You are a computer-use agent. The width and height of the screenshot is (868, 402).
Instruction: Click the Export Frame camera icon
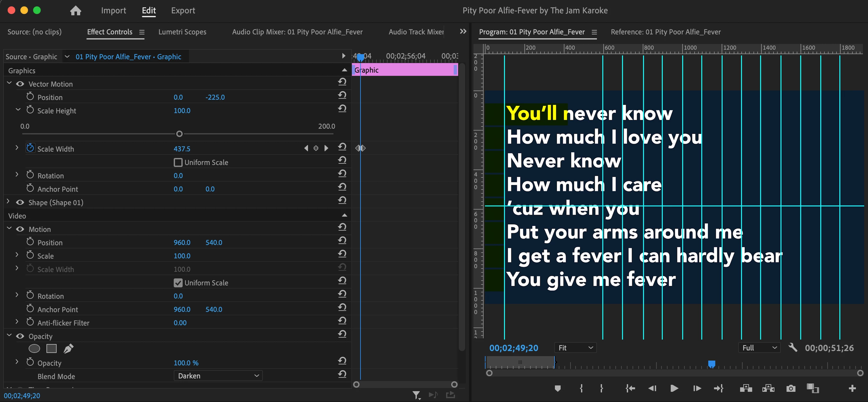point(790,389)
